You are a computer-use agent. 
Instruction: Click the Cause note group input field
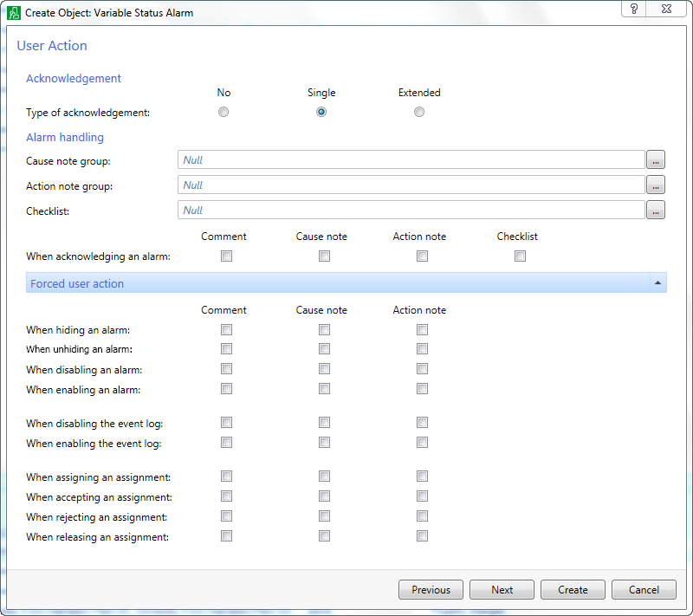coord(407,159)
